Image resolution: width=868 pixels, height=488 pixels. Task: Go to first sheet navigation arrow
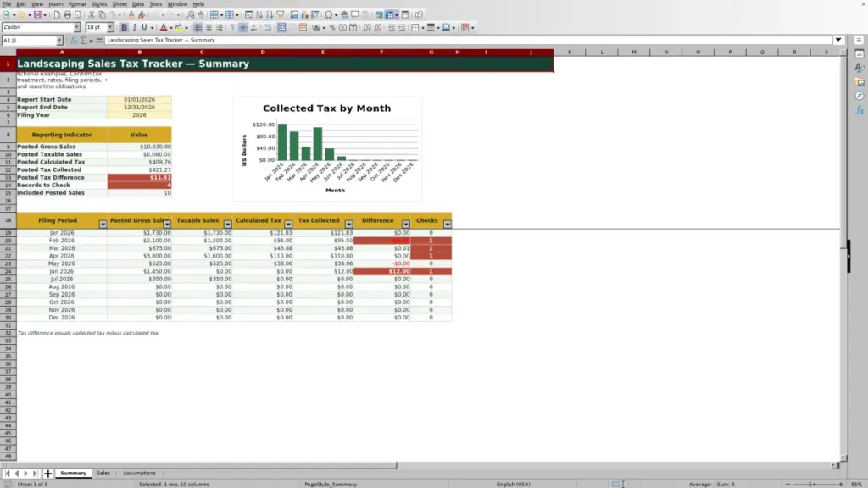7,474
